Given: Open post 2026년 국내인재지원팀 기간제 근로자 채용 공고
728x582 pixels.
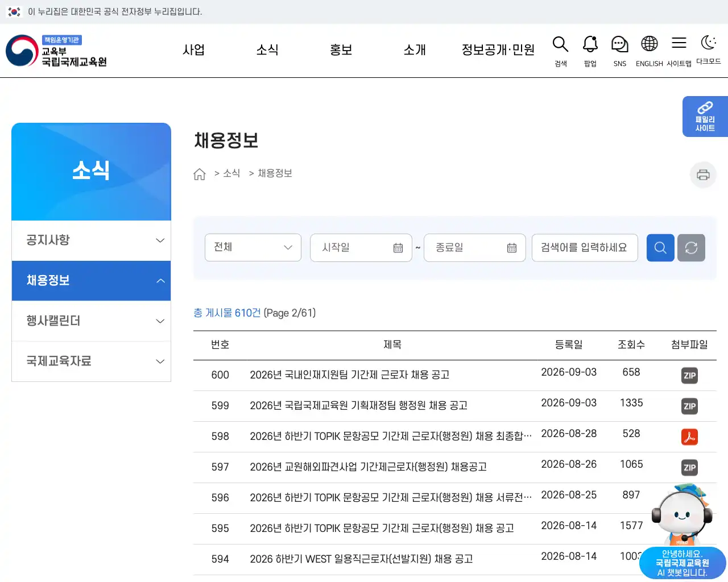Looking at the screenshot, I should (x=350, y=375).
